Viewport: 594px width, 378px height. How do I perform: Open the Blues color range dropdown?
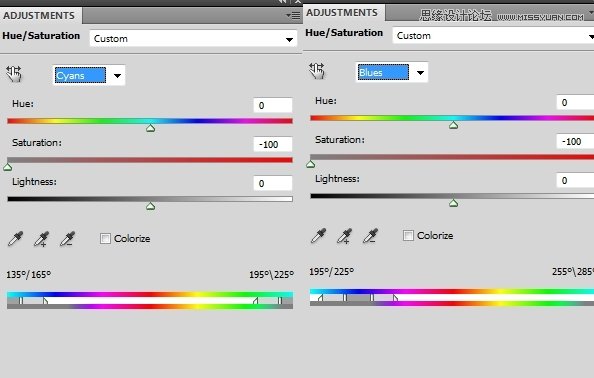click(392, 72)
